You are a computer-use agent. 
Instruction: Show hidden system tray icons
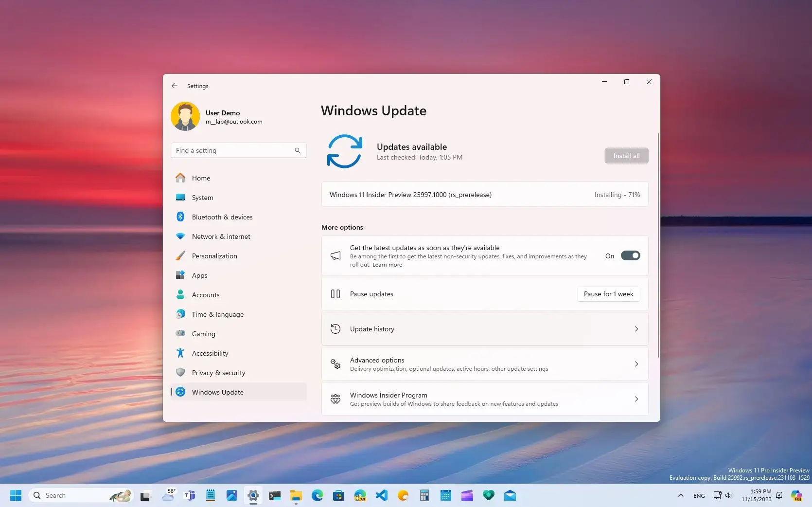coord(681,495)
